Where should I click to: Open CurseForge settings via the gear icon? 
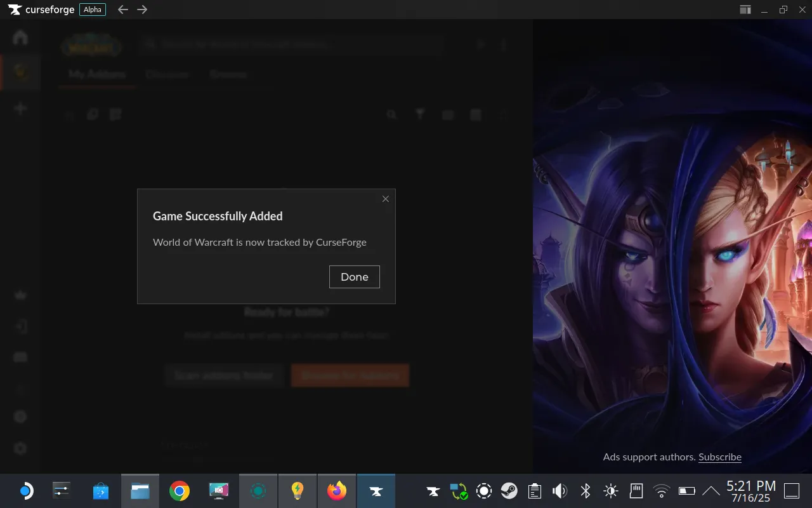point(20,448)
